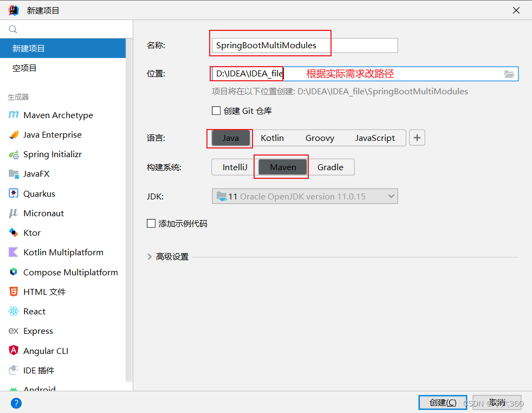Click the Kotlin Multiplatform icon

pyautogui.click(x=13, y=252)
